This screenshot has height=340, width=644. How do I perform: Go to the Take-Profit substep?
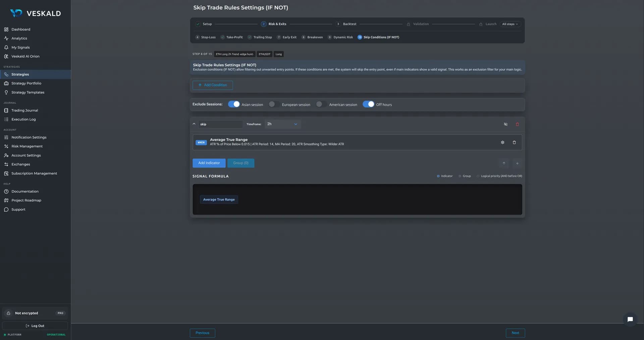[x=231, y=37]
